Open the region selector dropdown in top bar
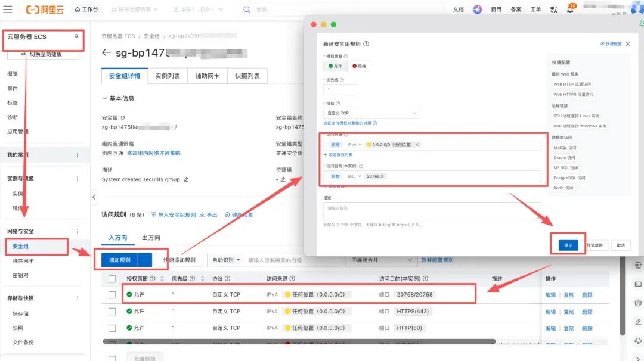 pyautogui.click(x=199, y=10)
